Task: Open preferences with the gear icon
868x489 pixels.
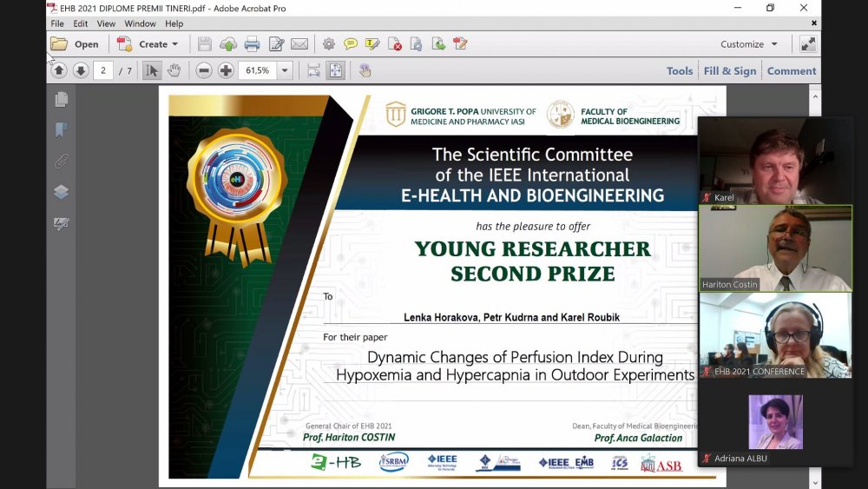Action: coord(329,43)
